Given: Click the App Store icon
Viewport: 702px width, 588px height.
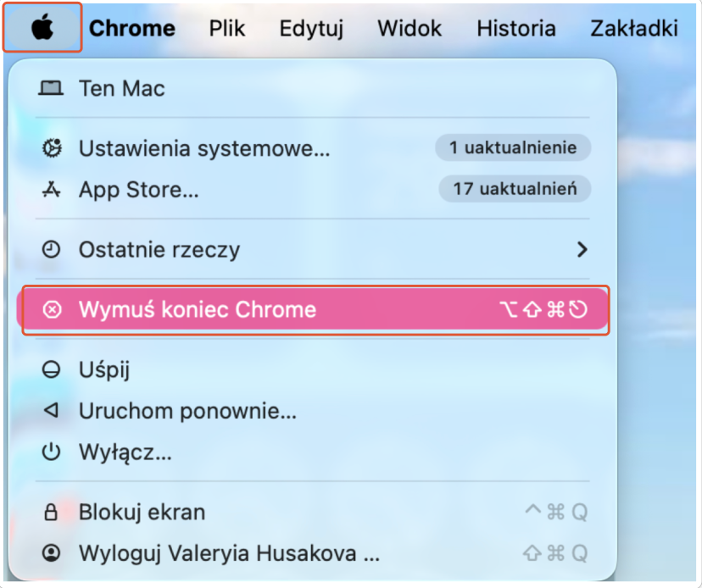Looking at the screenshot, I should [52, 189].
